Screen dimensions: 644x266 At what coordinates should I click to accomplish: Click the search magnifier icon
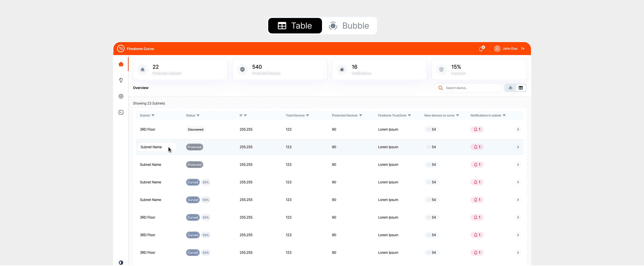point(441,88)
